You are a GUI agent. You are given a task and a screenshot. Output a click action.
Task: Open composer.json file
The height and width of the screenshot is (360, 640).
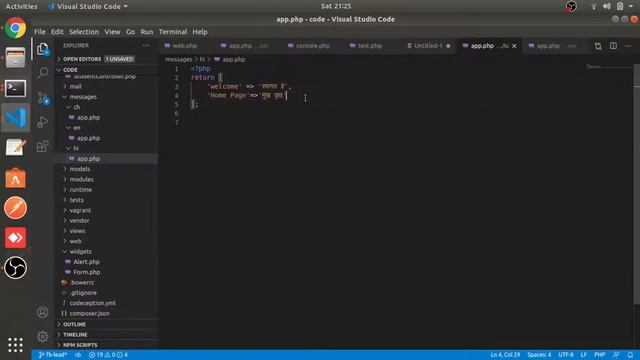click(x=89, y=313)
